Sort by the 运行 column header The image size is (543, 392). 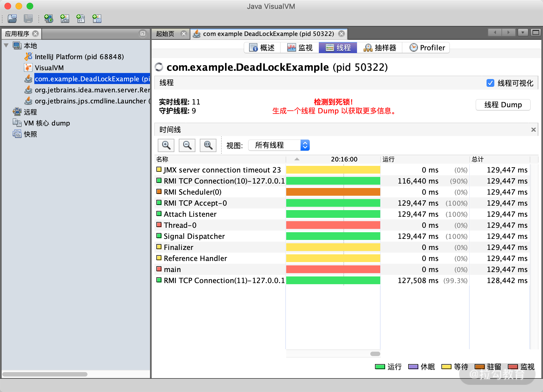425,159
